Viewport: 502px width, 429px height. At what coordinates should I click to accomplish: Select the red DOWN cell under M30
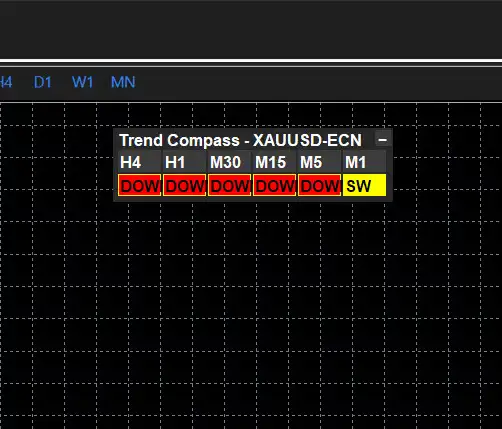[229, 185]
